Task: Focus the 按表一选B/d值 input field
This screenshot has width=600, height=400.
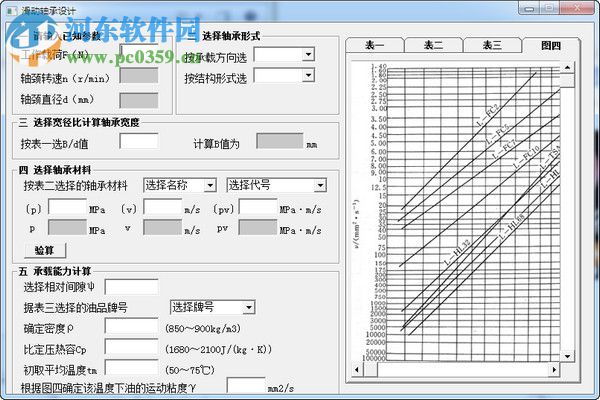Action: click(x=139, y=141)
